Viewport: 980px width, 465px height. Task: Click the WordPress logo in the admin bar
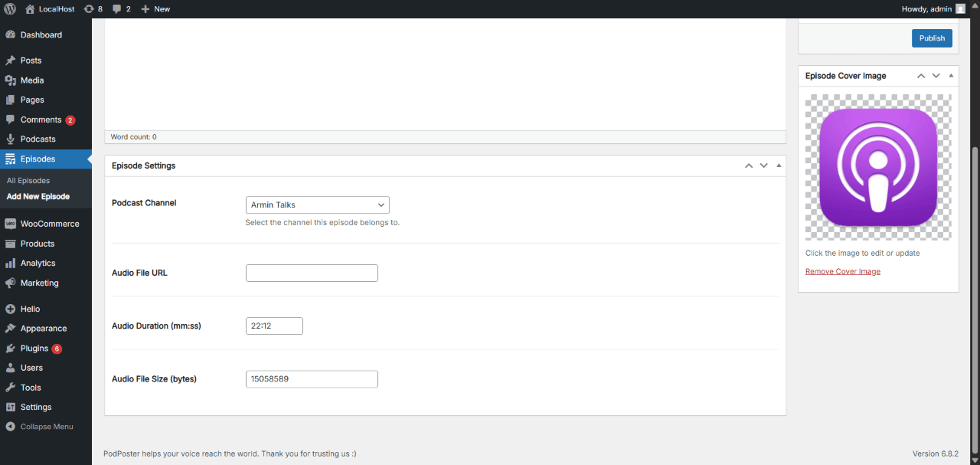(8, 8)
